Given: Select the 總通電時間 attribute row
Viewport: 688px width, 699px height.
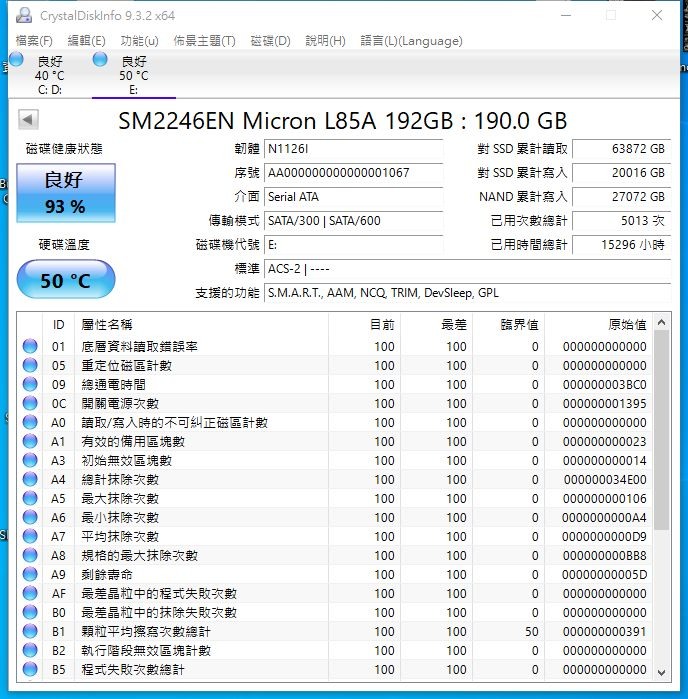Looking at the screenshot, I should [x=335, y=384].
